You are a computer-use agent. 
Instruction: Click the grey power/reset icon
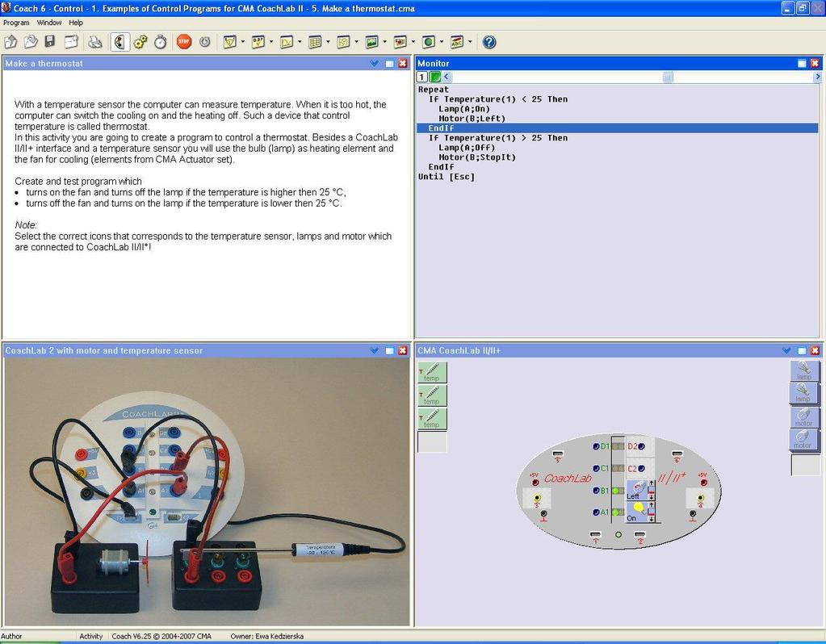point(205,42)
